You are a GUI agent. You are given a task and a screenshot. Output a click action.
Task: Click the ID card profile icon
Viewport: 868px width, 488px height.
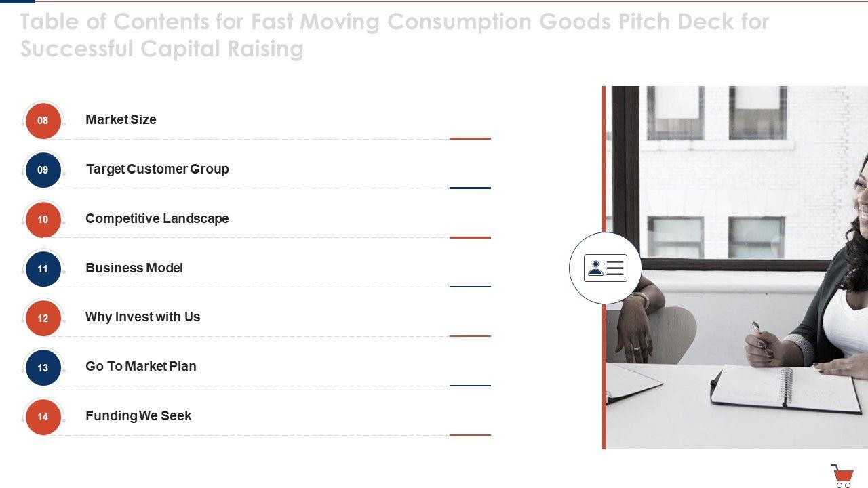[x=605, y=268]
